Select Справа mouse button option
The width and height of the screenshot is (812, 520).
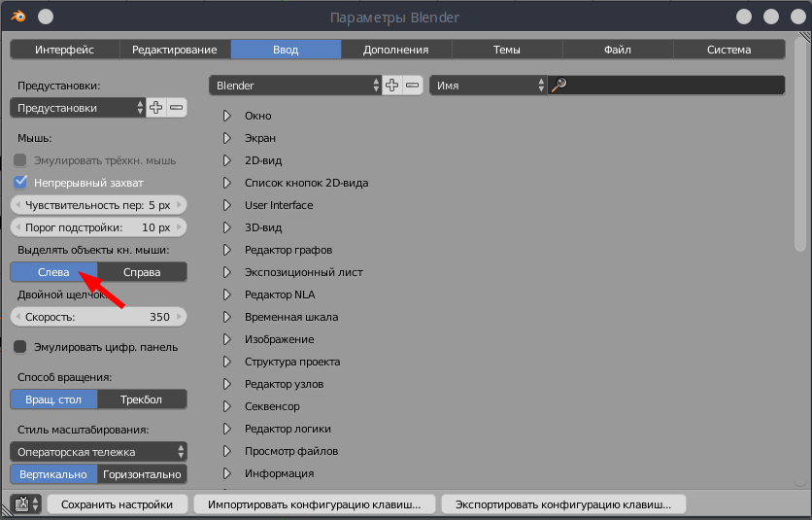[x=142, y=272]
